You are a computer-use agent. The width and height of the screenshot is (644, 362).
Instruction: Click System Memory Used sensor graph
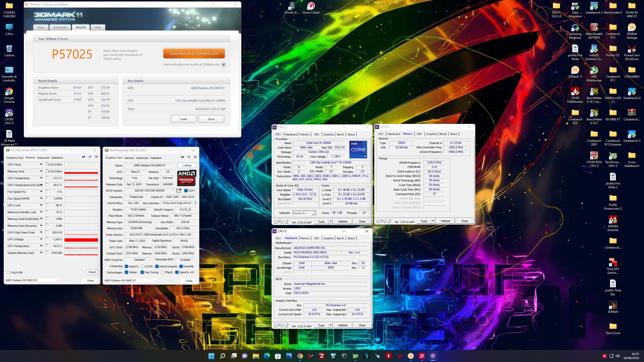(81, 253)
